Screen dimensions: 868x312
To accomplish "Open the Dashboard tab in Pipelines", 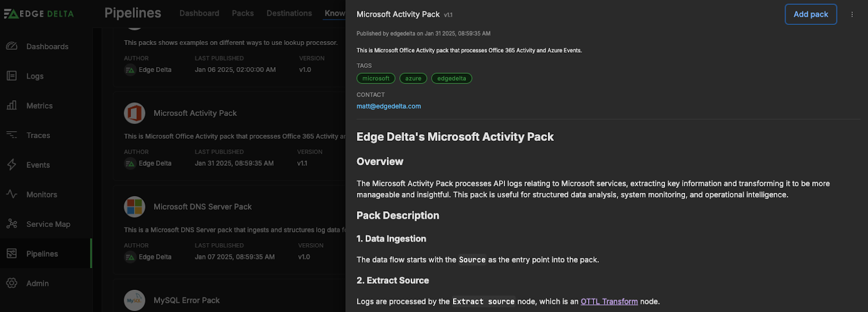I will coord(199,13).
